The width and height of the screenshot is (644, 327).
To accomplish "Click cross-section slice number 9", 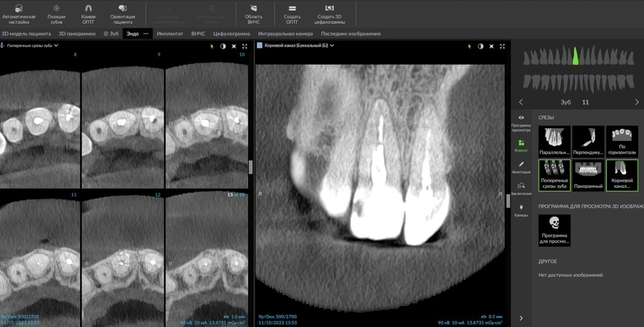I will pos(159,55).
